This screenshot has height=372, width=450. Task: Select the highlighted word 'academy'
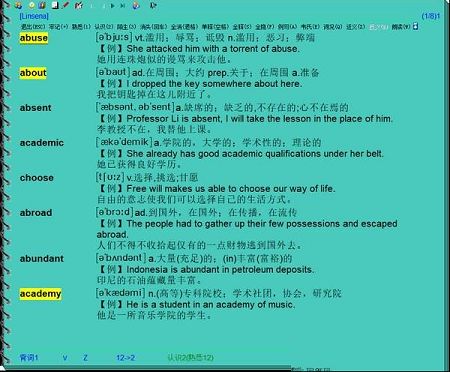coord(40,294)
